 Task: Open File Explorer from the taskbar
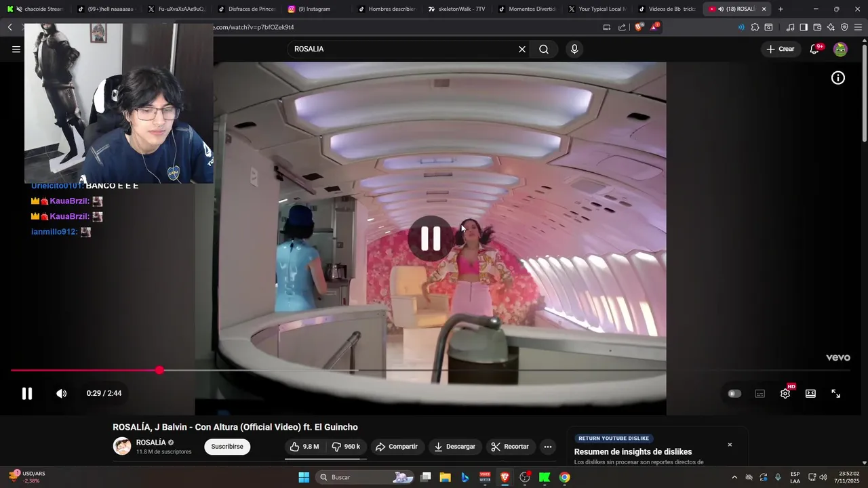445,477
